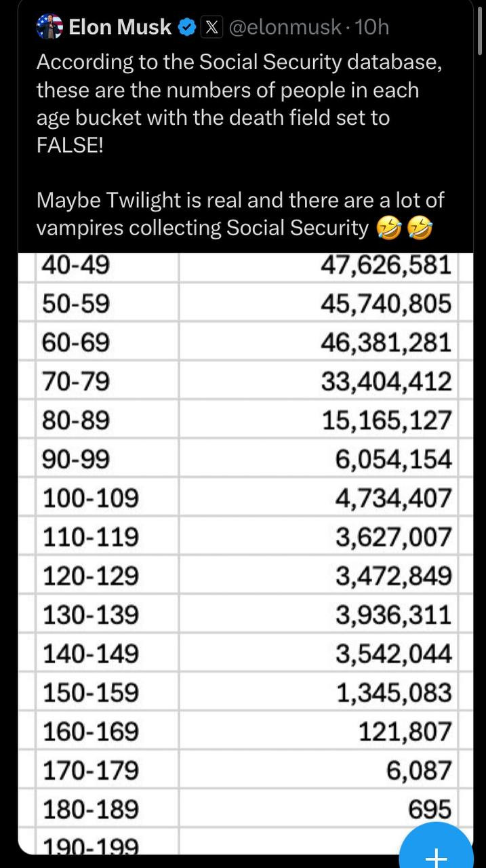Click the 3,936,311 value cell
The width and height of the screenshot is (486, 868).
click(x=393, y=615)
